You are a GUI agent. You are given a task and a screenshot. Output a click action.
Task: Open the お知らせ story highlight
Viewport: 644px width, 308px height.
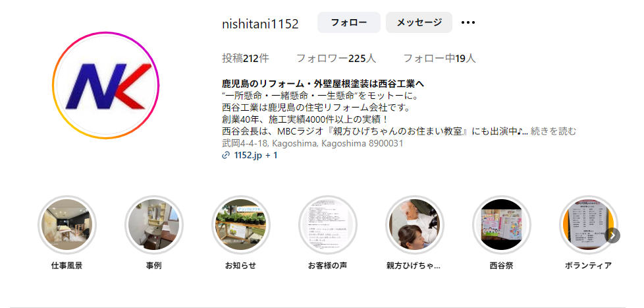pyautogui.click(x=241, y=224)
